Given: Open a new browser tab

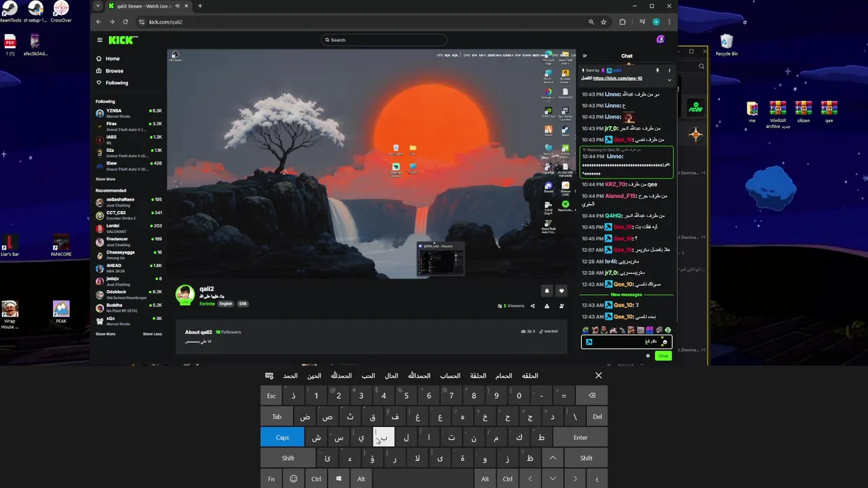Looking at the screenshot, I should pyautogui.click(x=199, y=6).
